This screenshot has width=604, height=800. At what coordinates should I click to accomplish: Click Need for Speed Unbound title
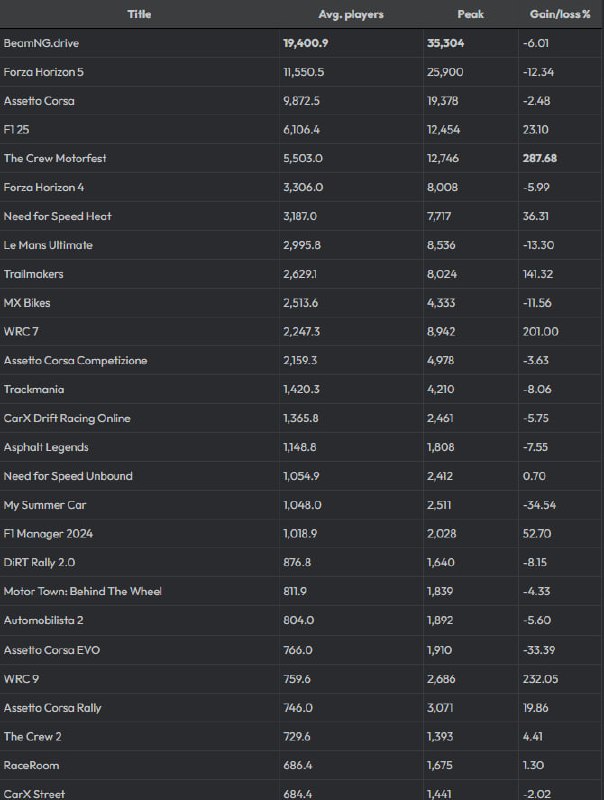(68, 476)
